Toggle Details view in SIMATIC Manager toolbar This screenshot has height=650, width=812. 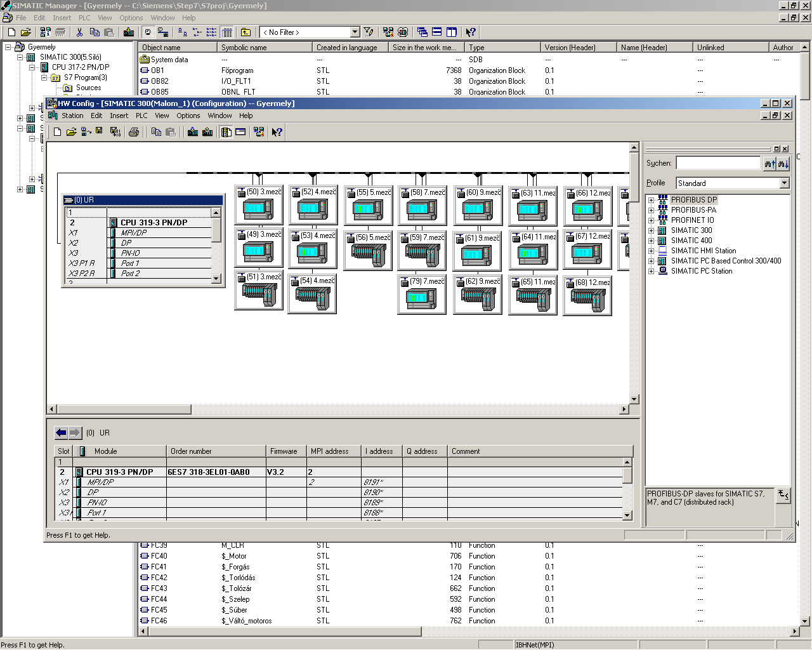click(x=227, y=32)
